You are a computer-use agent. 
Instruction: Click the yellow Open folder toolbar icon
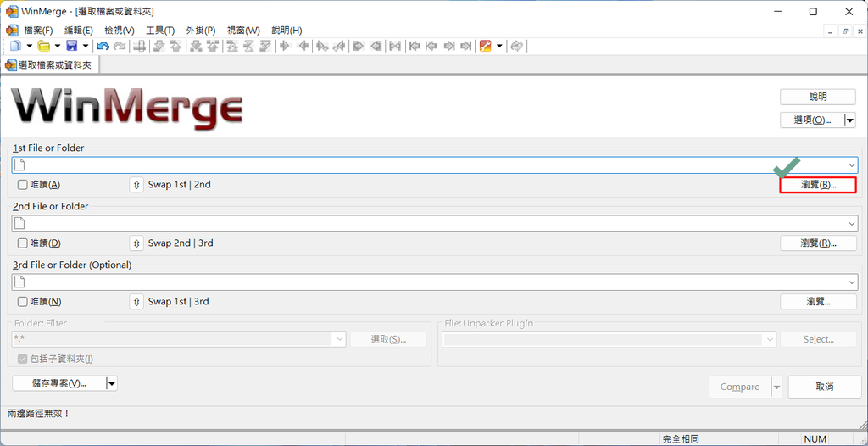click(43, 46)
